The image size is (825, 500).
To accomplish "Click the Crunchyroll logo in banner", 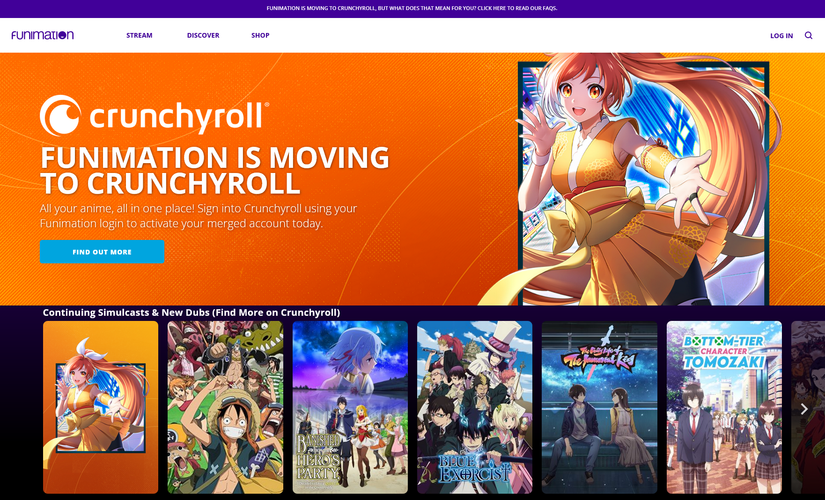I will 154,115.
